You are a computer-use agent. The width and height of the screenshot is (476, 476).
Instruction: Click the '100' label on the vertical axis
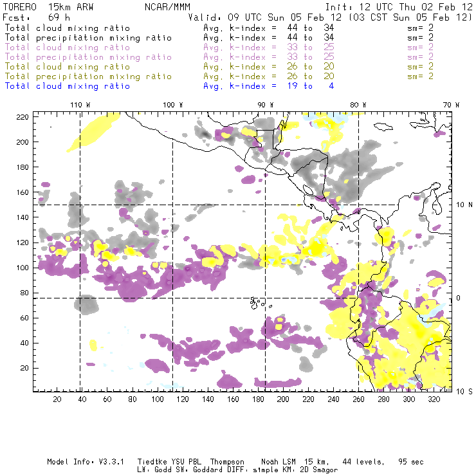[x=23, y=268]
